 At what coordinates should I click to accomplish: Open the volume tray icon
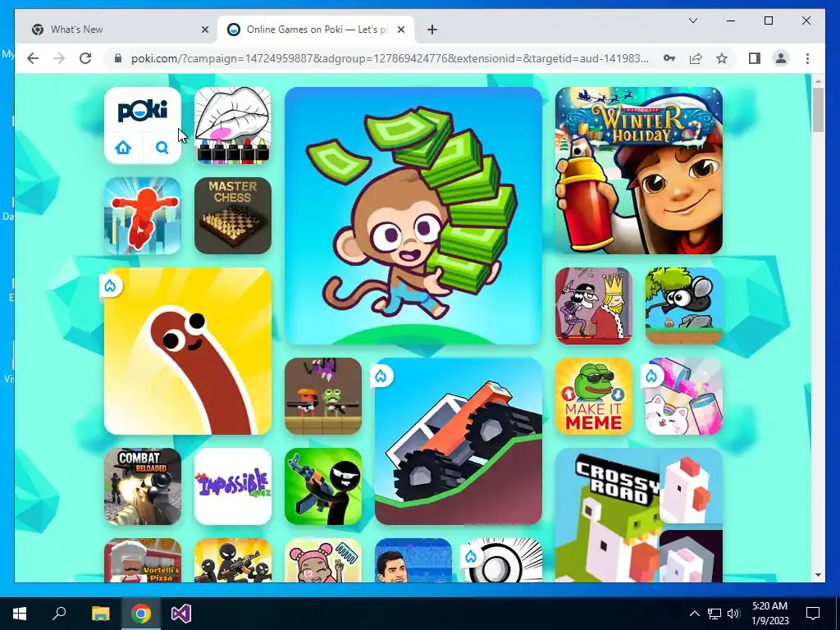pos(733,614)
